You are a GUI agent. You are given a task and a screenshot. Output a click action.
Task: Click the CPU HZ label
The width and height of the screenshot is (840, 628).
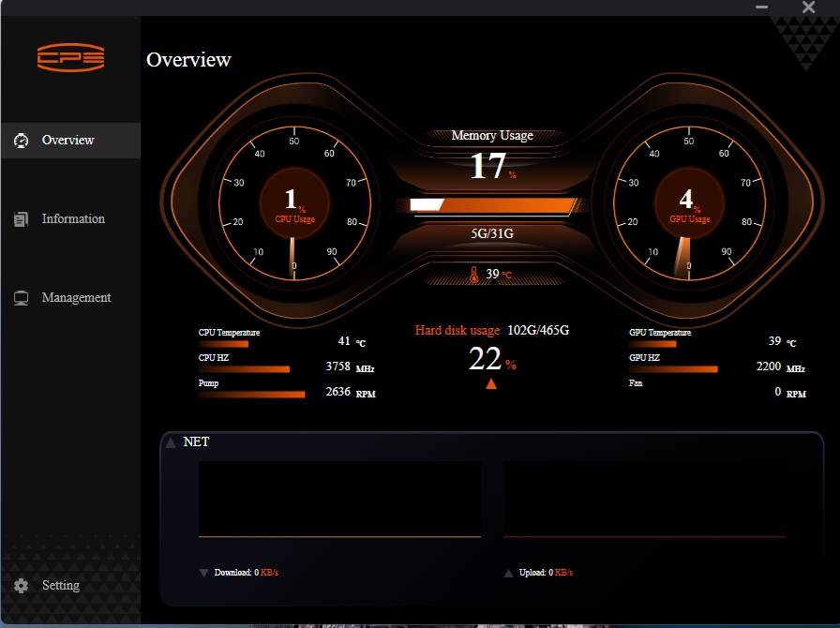click(214, 358)
